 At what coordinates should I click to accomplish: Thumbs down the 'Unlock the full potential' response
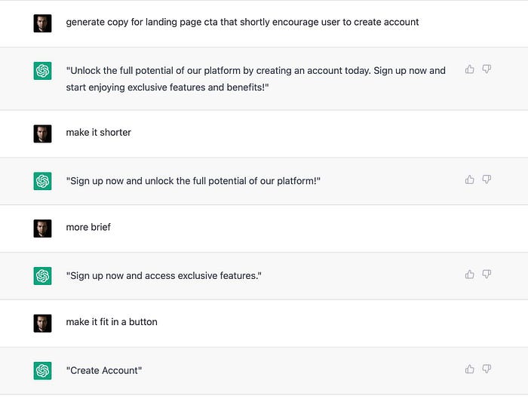[487, 69]
